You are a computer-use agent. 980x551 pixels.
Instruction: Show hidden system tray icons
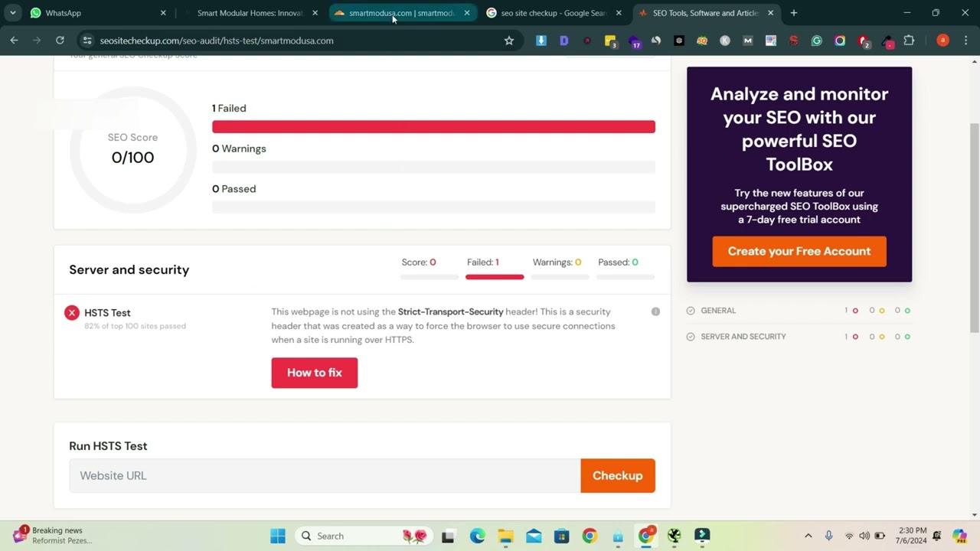[808, 536]
